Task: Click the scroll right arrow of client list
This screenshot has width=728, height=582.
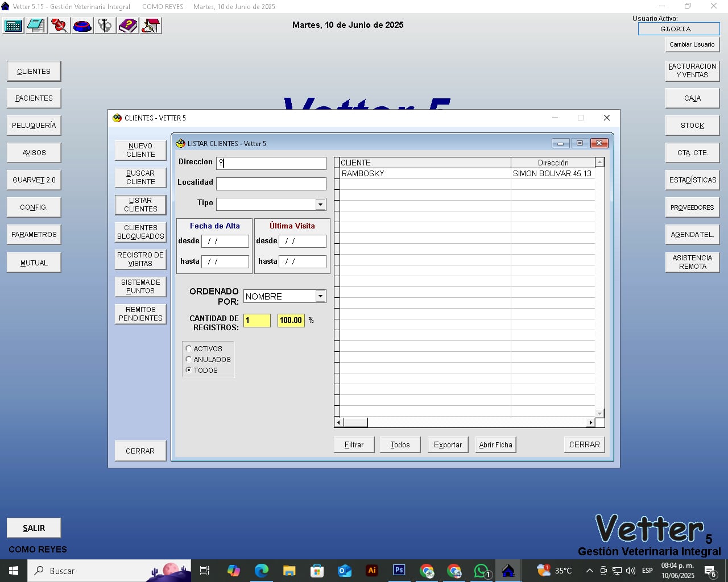Action: click(x=590, y=422)
